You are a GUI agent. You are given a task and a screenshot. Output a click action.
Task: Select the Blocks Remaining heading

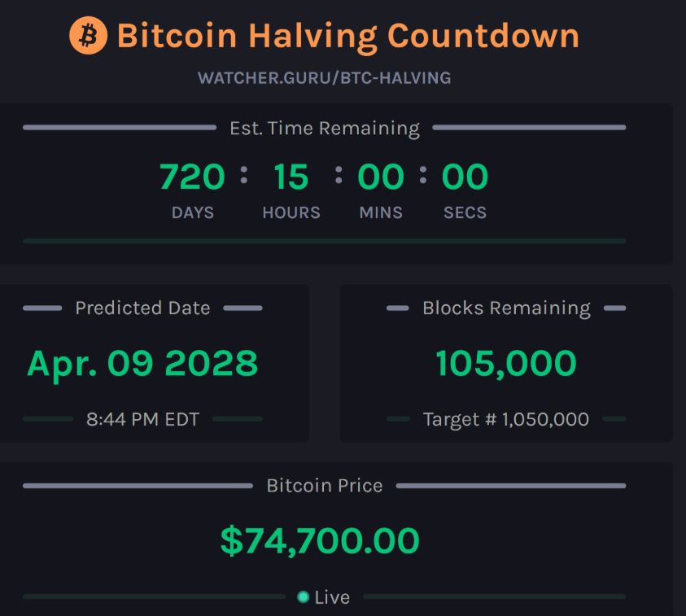506,308
